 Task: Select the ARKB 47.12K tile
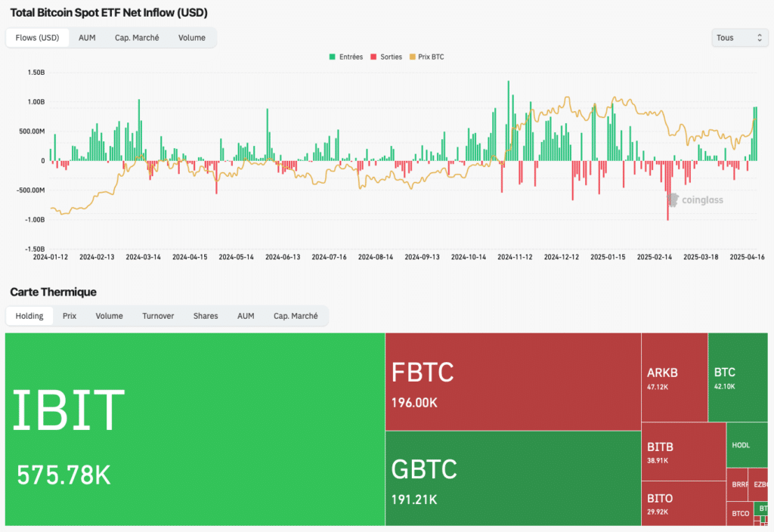coord(674,378)
